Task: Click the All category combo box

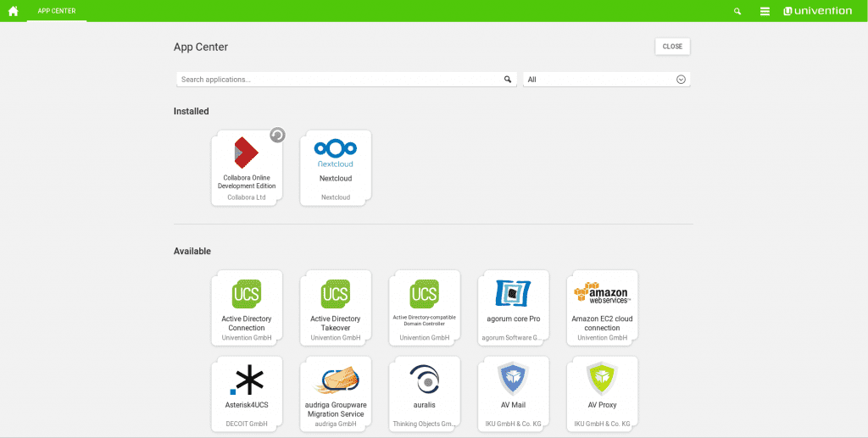Action: 607,80
